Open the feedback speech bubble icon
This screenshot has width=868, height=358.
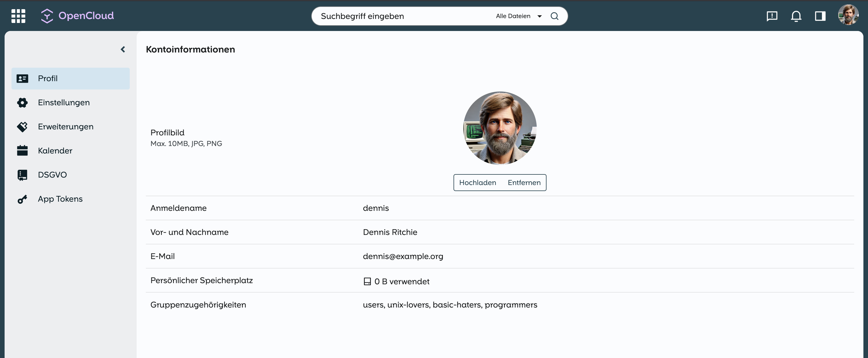(x=772, y=16)
